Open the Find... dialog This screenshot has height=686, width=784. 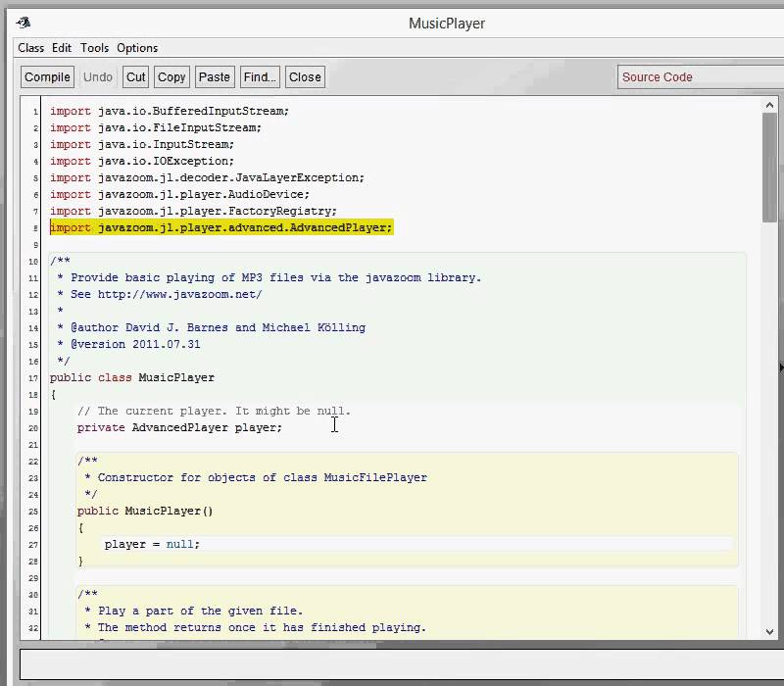[260, 77]
